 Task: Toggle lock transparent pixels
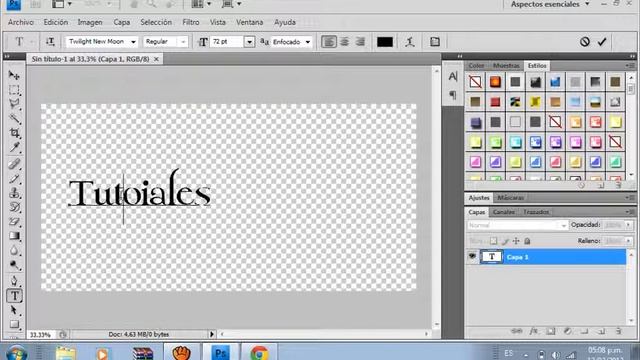point(493,241)
